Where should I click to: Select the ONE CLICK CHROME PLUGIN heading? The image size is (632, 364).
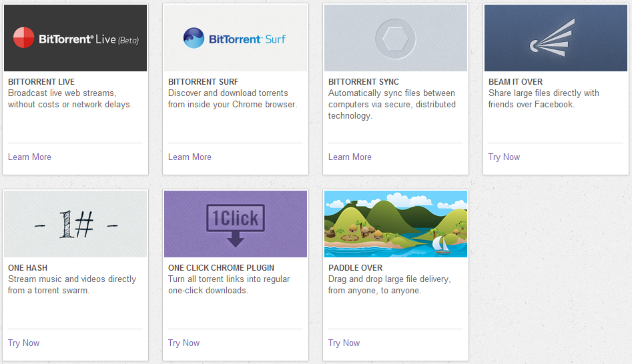[221, 268]
